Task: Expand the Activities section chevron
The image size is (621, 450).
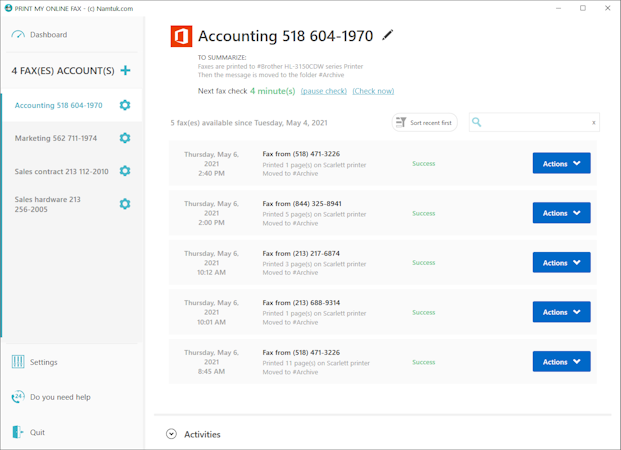Action: coord(171,434)
